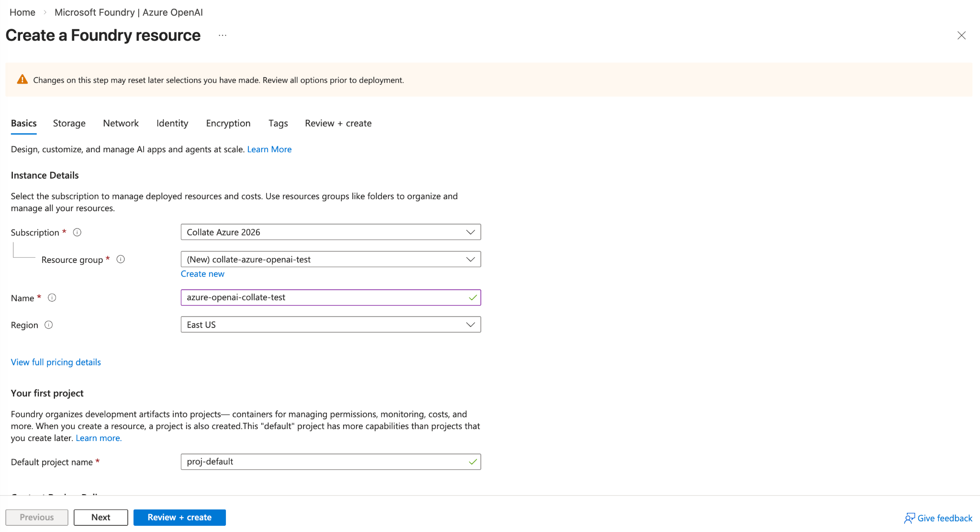Viewport: 980px width, 532px height.
Task: Click Create new resource group link
Action: point(202,273)
